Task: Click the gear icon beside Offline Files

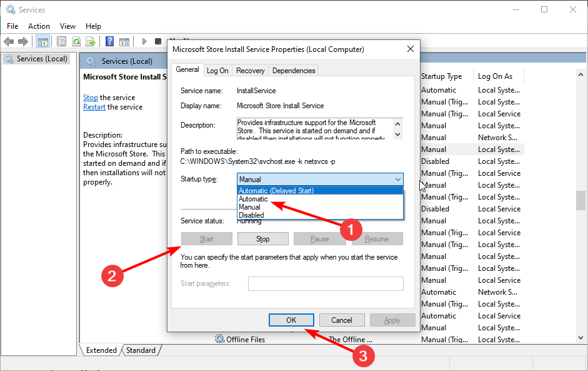Action: (219, 339)
